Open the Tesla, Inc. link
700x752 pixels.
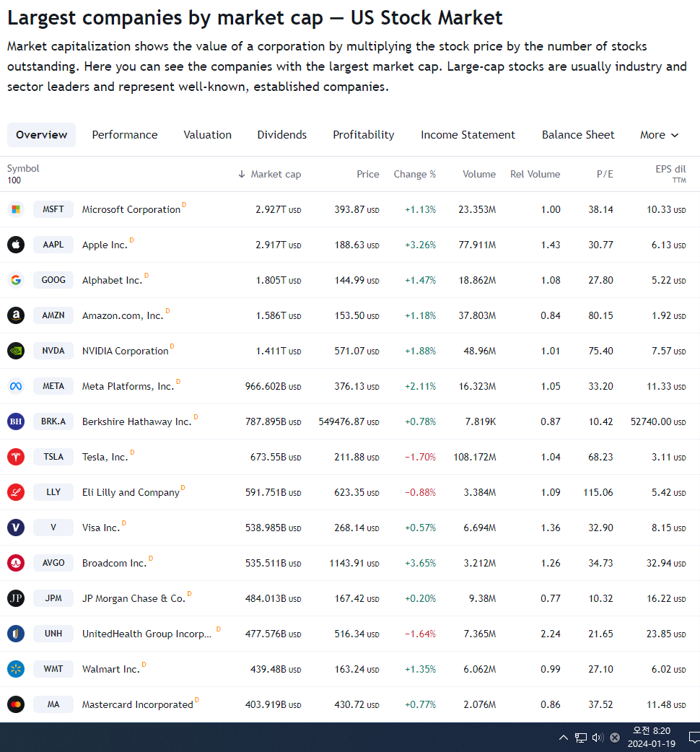[x=105, y=457]
